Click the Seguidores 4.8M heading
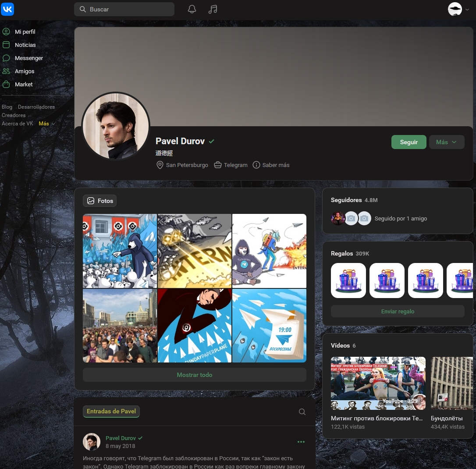 point(354,200)
